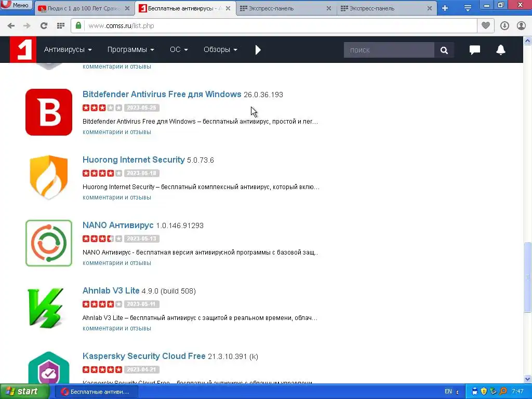Open the notifications bell icon
This screenshot has height=399, width=532.
501,50
